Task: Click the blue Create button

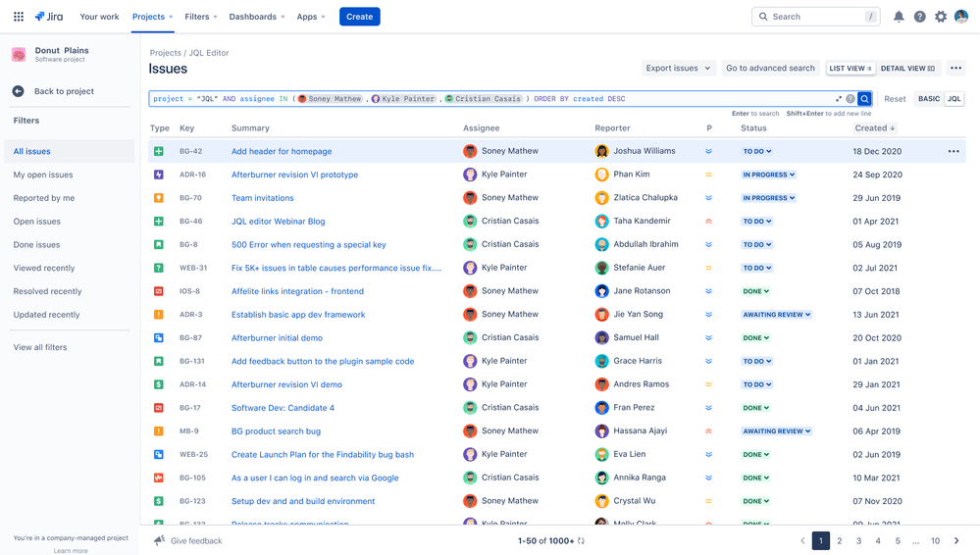Action: pyautogui.click(x=359, y=17)
